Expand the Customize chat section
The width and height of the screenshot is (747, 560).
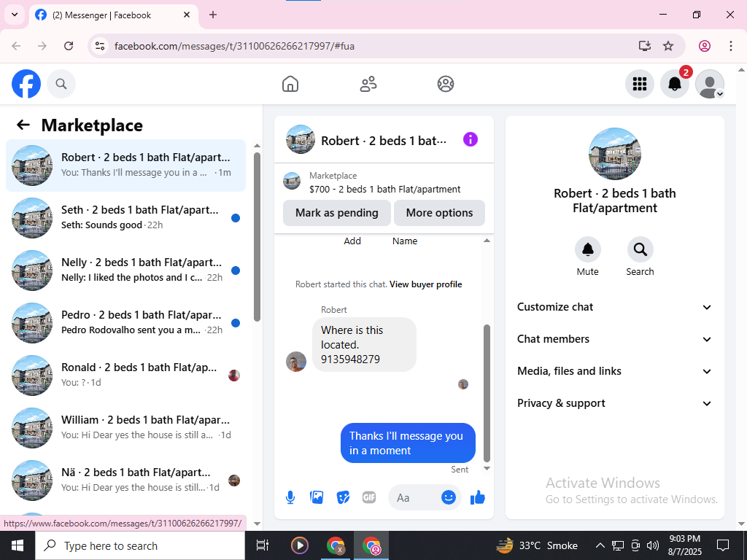pos(614,307)
